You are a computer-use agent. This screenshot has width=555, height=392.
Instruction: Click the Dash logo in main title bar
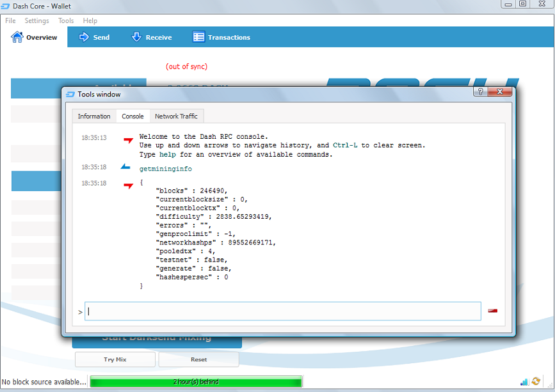(5, 6)
